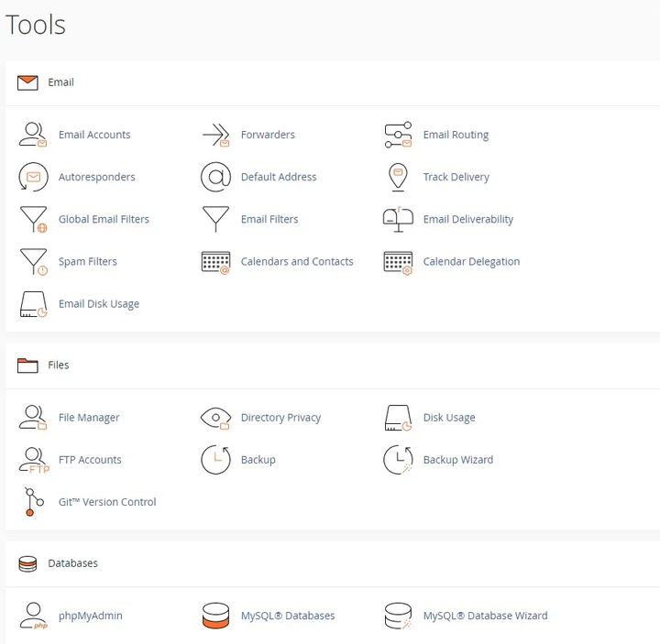Collapse the Databases section header
Image resolution: width=660 pixels, height=644 pixels.
333,563
